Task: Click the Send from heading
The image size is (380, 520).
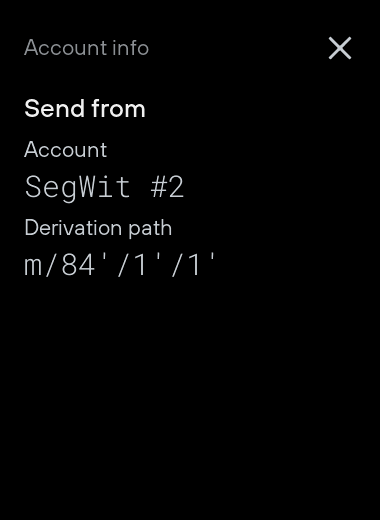Action: (85, 109)
